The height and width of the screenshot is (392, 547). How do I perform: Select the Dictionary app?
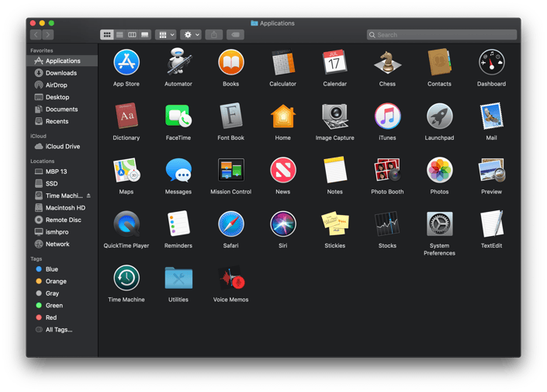126,116
